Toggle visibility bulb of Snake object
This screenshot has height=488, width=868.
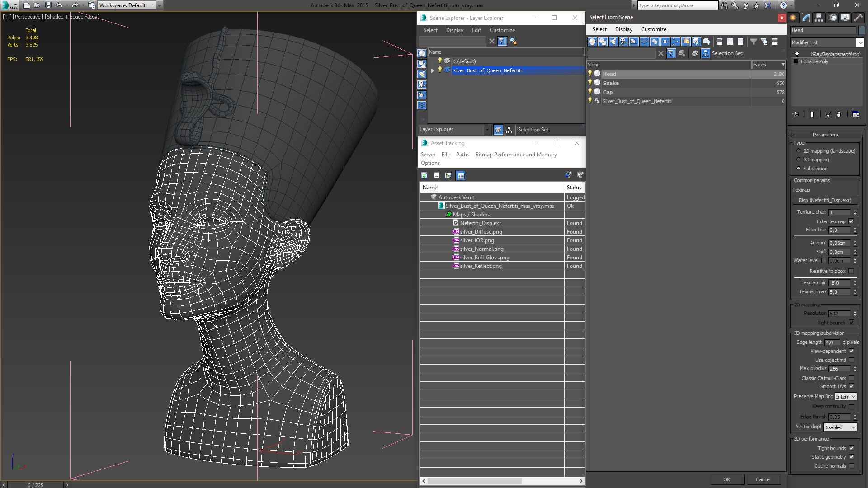click(590, 83)
